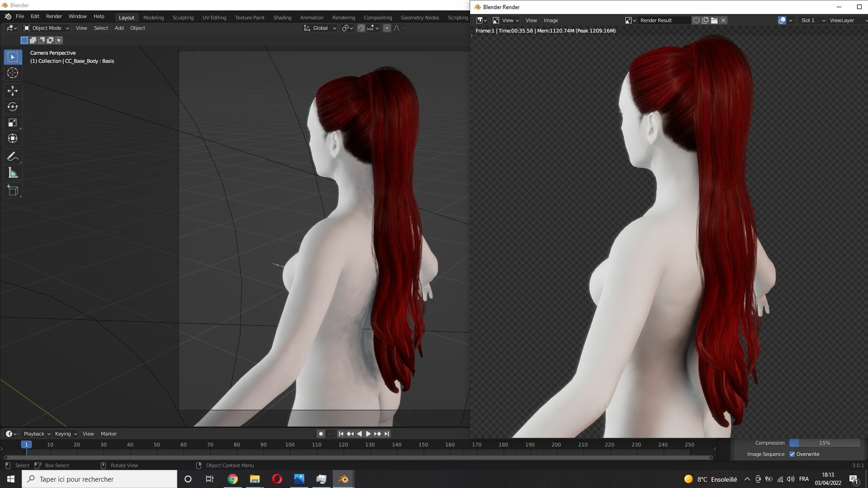Toggle auto keying record button
The height and width of the screenshot is (488, 868).
tap(321, 434)
